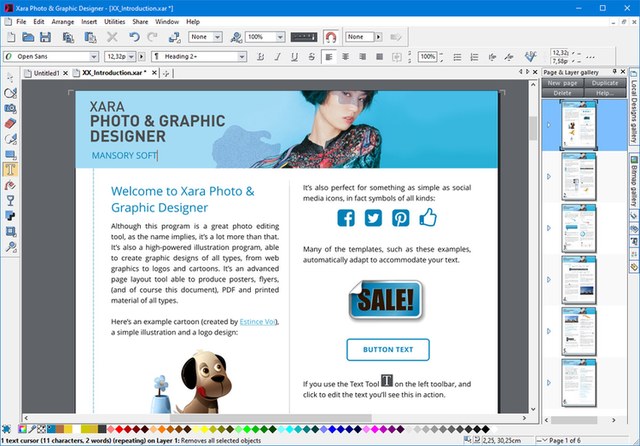The height and width of the screenshot is (446, 640).
Task: Select the Rectangle shape tool
Action: pos(10,154)
